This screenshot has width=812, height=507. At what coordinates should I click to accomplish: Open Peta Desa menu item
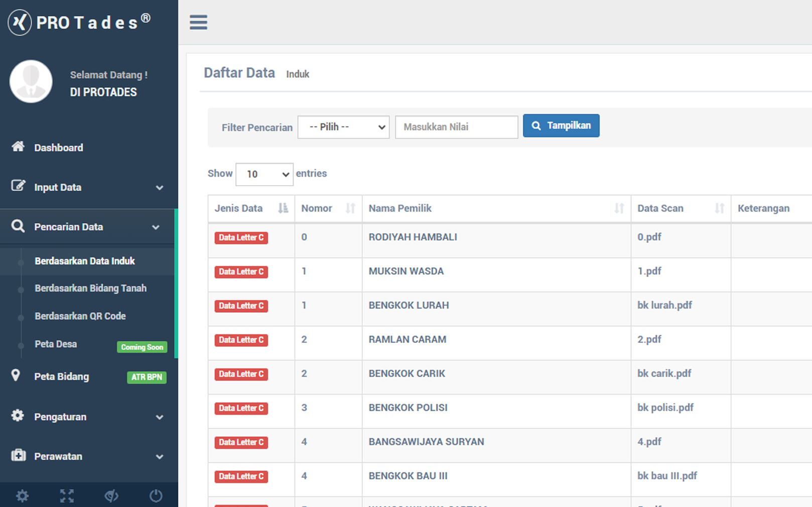[x=56, y=344]
